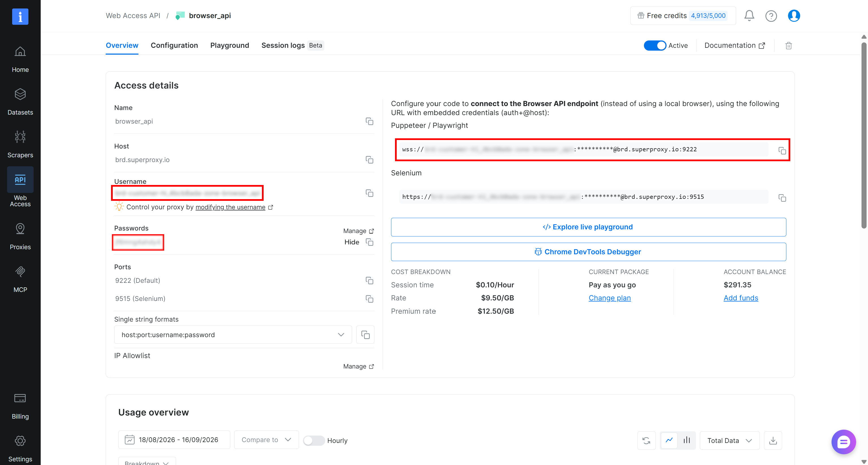This screenshot has width=868, height=465.
Task: Click the scrollbar up arrow
Action: 863,37
